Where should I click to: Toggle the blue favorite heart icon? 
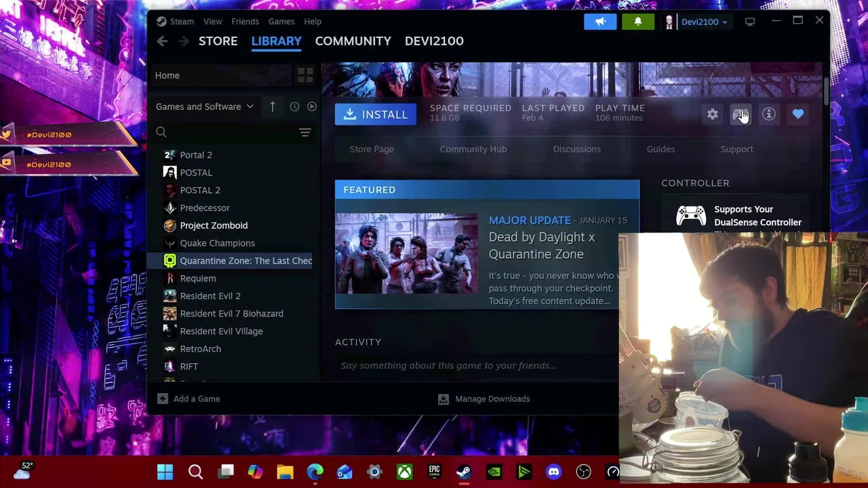click(x=798, y=115)
